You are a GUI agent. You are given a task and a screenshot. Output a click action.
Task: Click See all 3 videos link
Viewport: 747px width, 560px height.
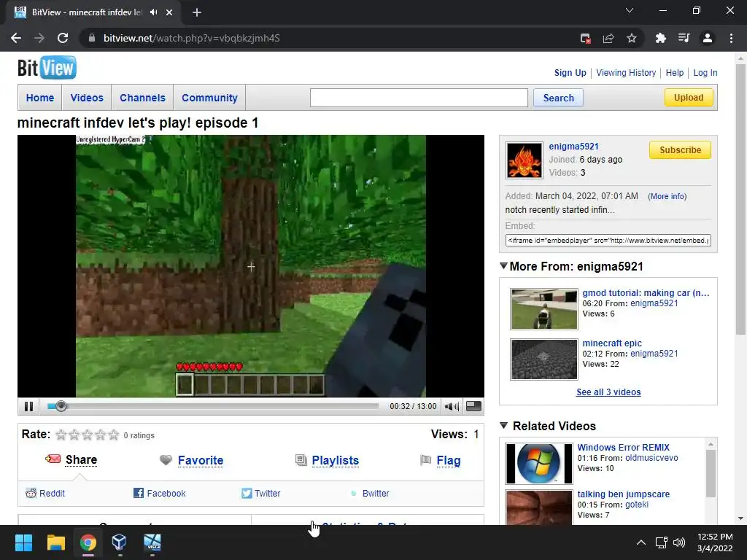click(x=608, y=392)
